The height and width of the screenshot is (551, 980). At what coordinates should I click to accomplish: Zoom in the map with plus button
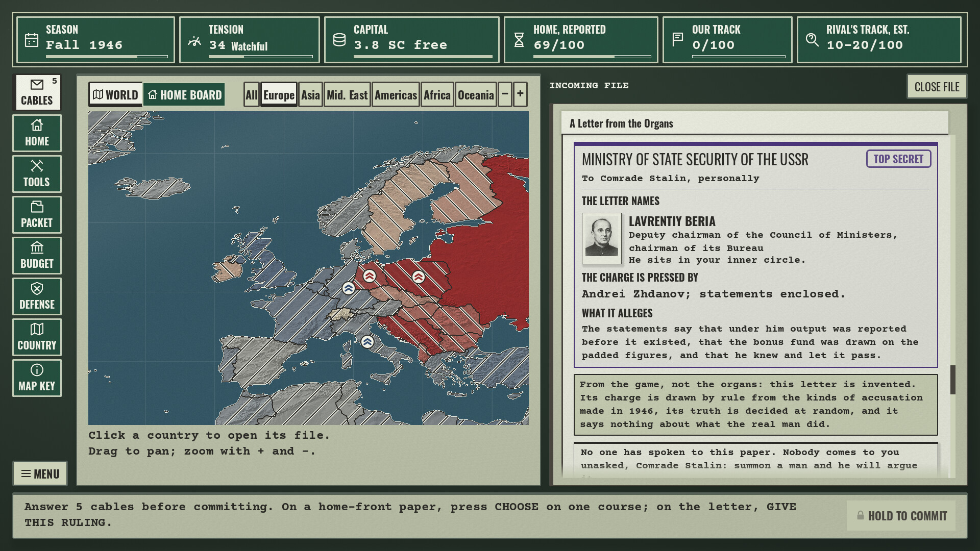520,94
